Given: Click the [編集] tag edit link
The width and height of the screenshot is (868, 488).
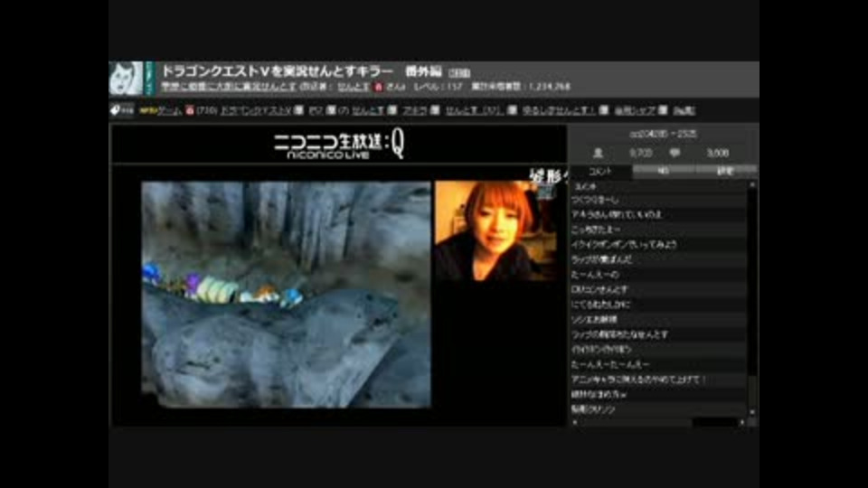Looking at the screenshot, I should (x=684, y=110).
